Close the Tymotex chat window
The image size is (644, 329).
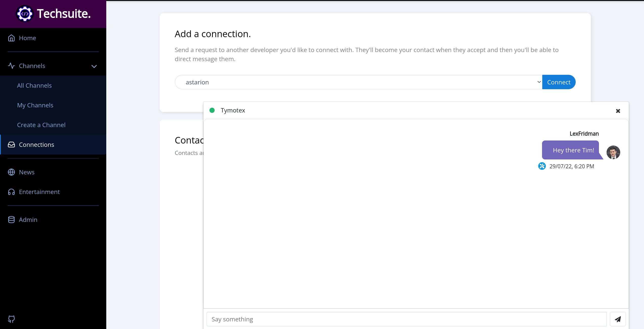(618, 111)
